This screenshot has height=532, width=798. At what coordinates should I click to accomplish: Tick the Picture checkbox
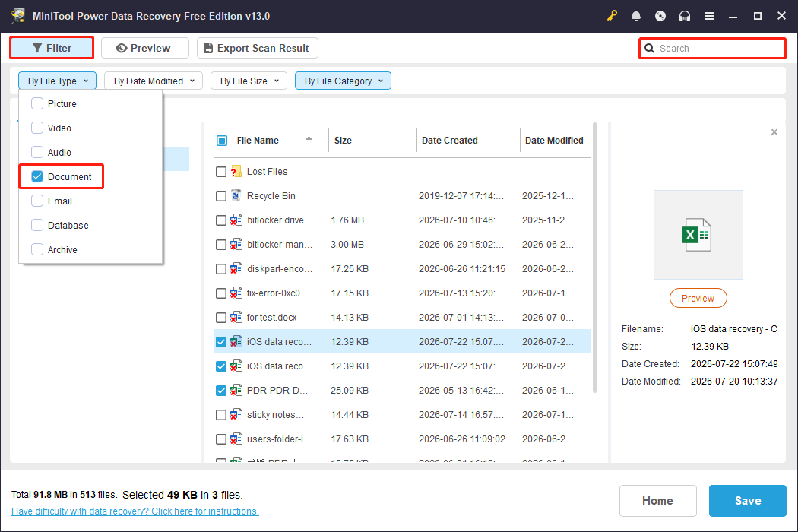tap(37, 103)
